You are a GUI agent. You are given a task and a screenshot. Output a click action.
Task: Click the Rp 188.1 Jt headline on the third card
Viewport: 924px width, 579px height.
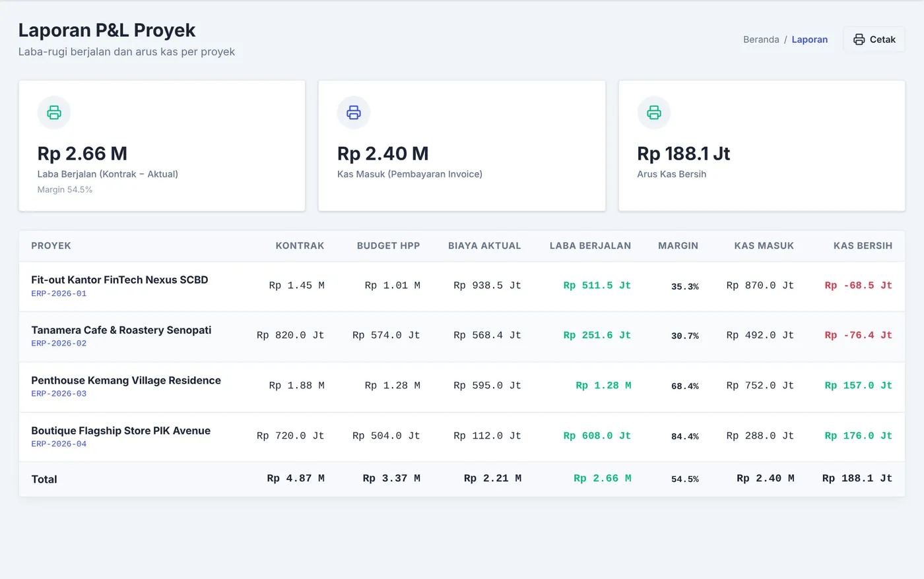click(x=683, y=154)
